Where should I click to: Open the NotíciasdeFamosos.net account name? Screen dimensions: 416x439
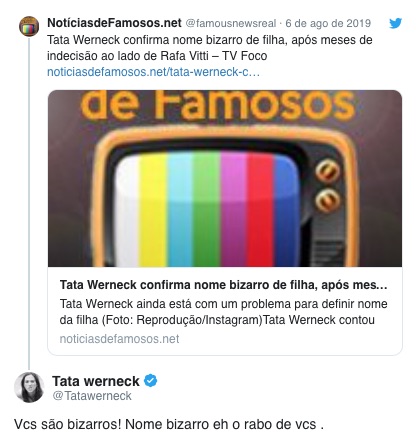[114, 23]
